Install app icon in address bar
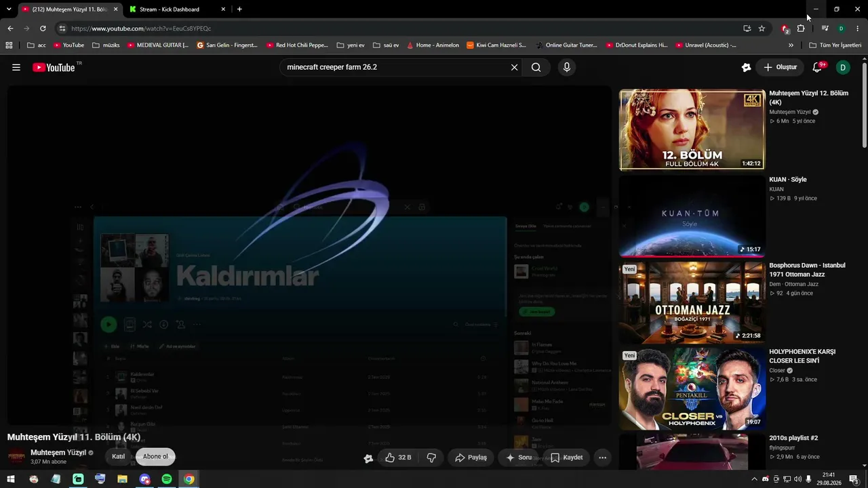The width and height of the screenshot is (868, 488). (x=747, y=28)
